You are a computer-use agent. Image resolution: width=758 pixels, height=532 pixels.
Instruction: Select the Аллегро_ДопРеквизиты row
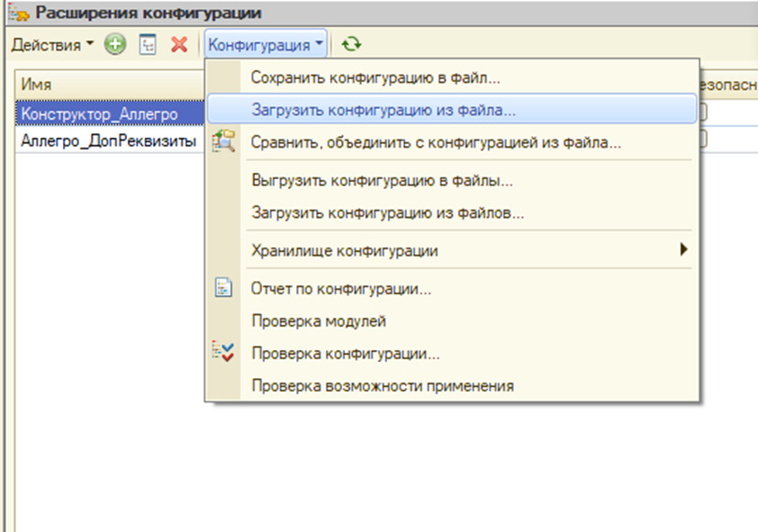(x=110, y=140)
